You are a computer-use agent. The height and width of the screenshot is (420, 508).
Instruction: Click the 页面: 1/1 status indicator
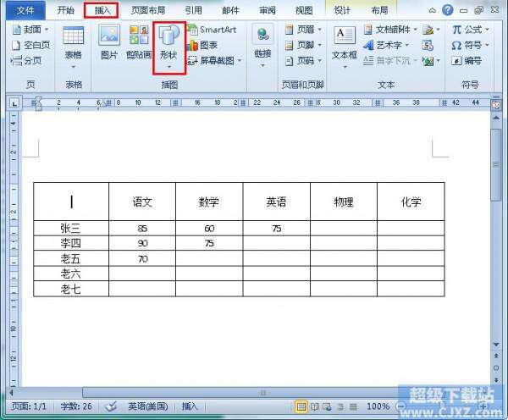click(29, 406)
